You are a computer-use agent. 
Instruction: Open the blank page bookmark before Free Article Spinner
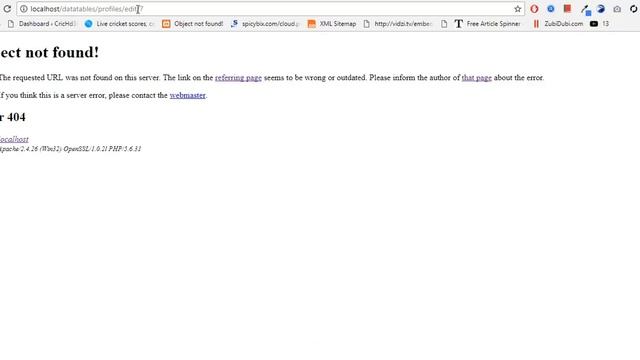click(x=444, y=24)
